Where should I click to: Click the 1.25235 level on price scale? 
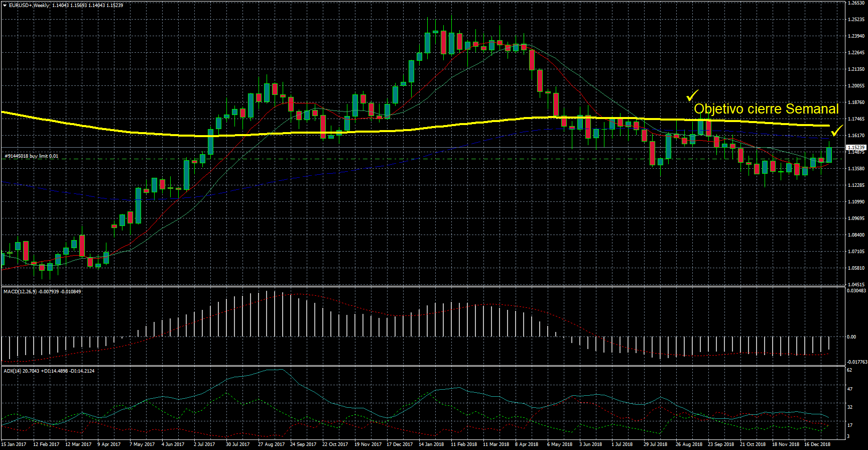(856, 20)
